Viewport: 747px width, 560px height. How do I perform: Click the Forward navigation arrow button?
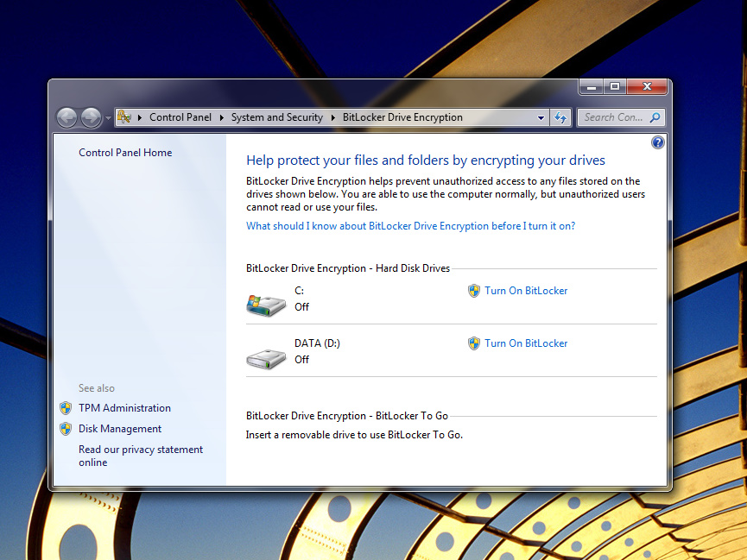[x=91, y=117]
